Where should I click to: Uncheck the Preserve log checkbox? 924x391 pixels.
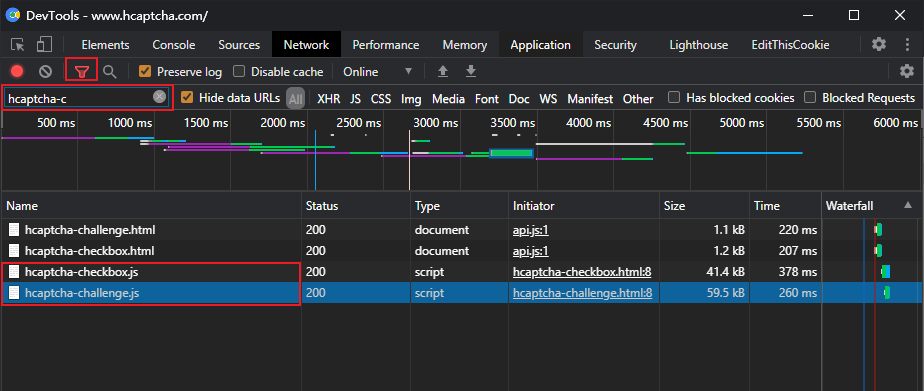coord(144,72)
